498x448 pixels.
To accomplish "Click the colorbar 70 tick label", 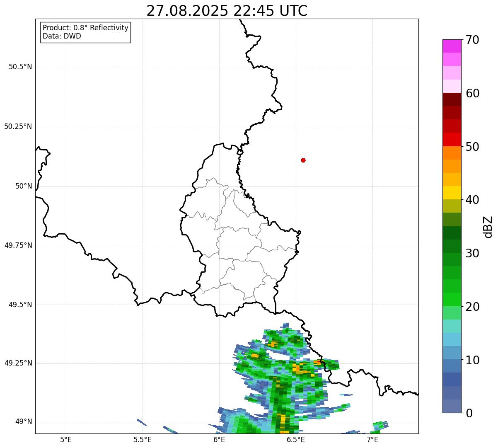I will click(472, 40).
